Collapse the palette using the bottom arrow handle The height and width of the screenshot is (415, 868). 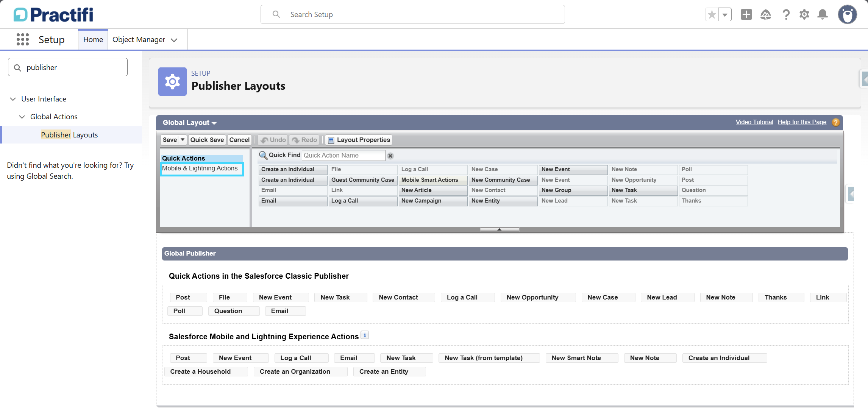pos(499,229)
